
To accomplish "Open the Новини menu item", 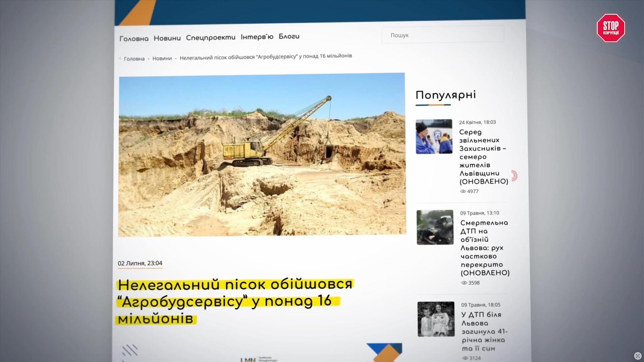I will tap(167, 38).
